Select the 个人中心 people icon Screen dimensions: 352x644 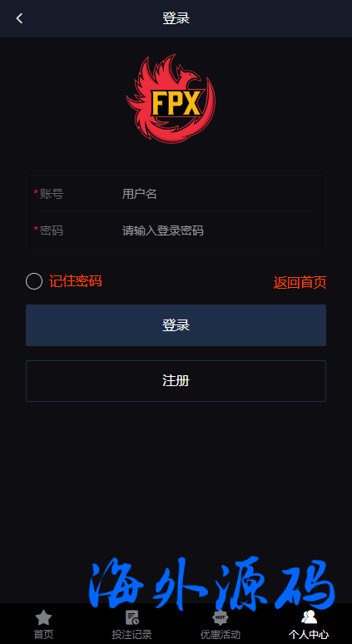[309, 617]
